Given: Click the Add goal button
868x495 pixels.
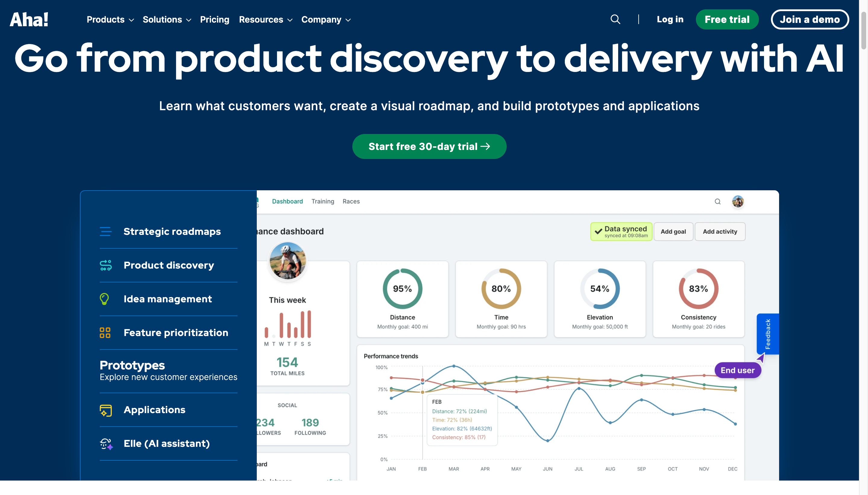Looking at the screenshot, I should click(x=673, y=232).
